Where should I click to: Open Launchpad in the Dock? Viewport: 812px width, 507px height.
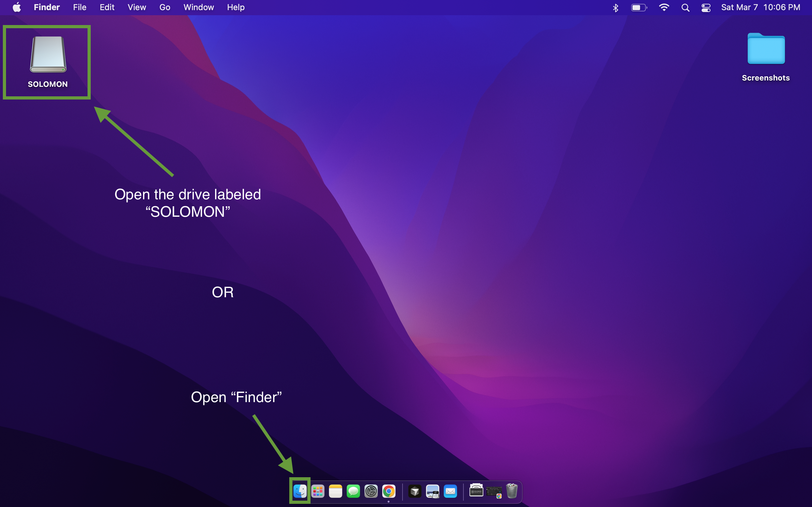tap(318, 491)
